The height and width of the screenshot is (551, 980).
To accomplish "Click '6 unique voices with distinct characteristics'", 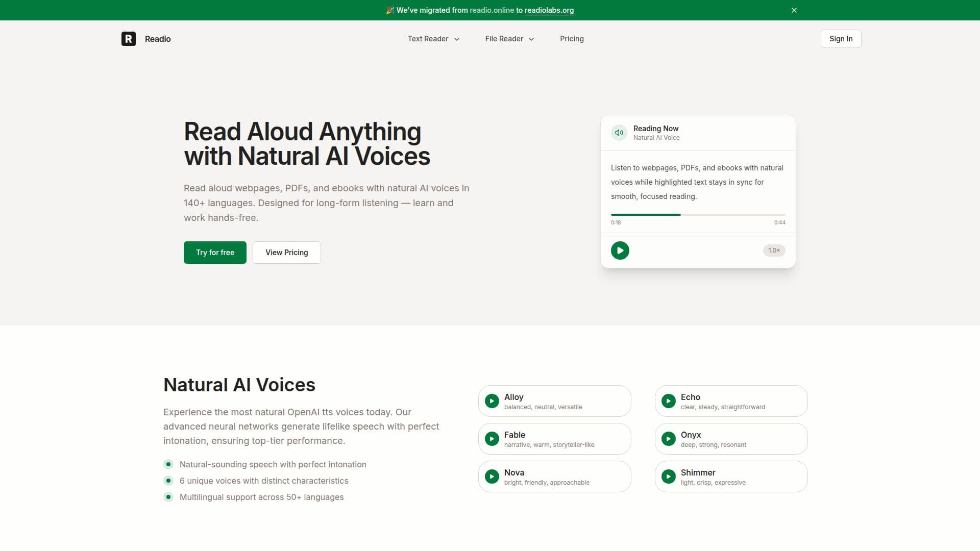I will point(264,481).
